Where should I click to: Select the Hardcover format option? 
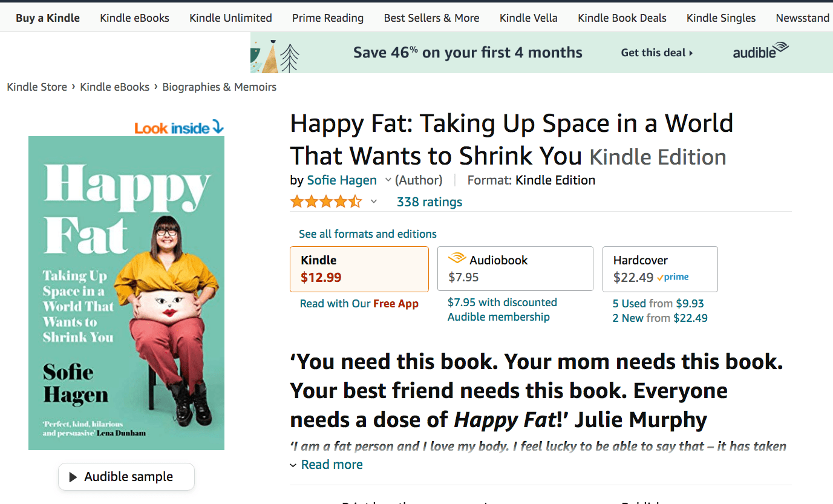[x=660, y=269]
